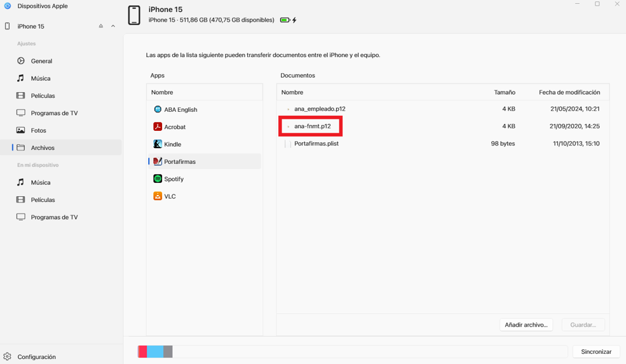Click the Música note icon under Ajustes
This screenshot has width=626, height=364.
coord(21,78)
